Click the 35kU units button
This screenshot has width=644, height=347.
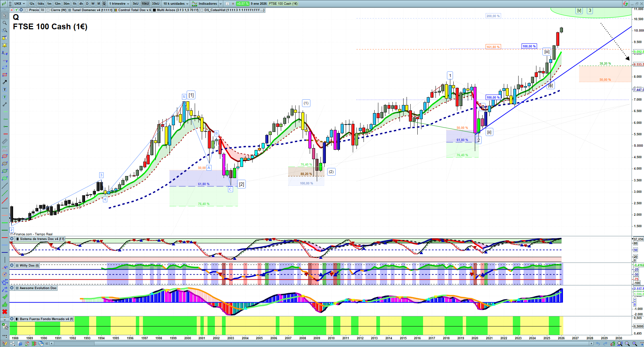click(156, 4)
